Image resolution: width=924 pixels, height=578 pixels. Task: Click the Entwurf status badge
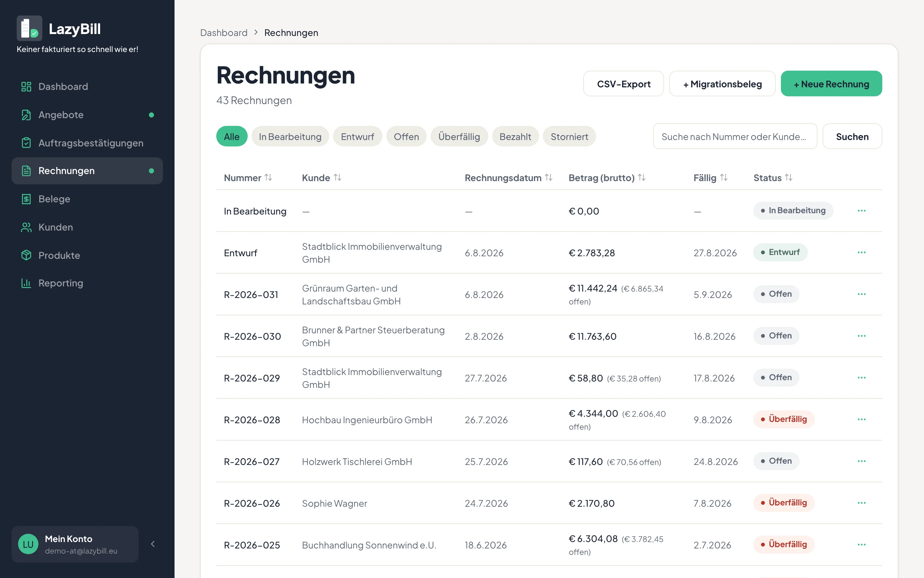[780, 252]
